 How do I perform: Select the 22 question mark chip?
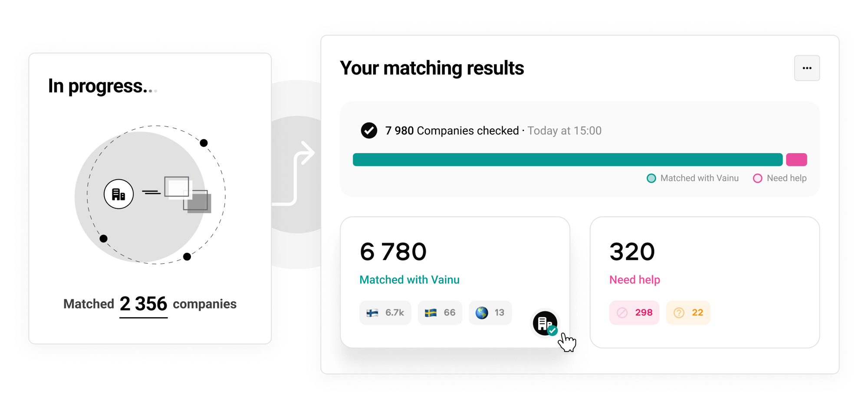click(688, 312)
